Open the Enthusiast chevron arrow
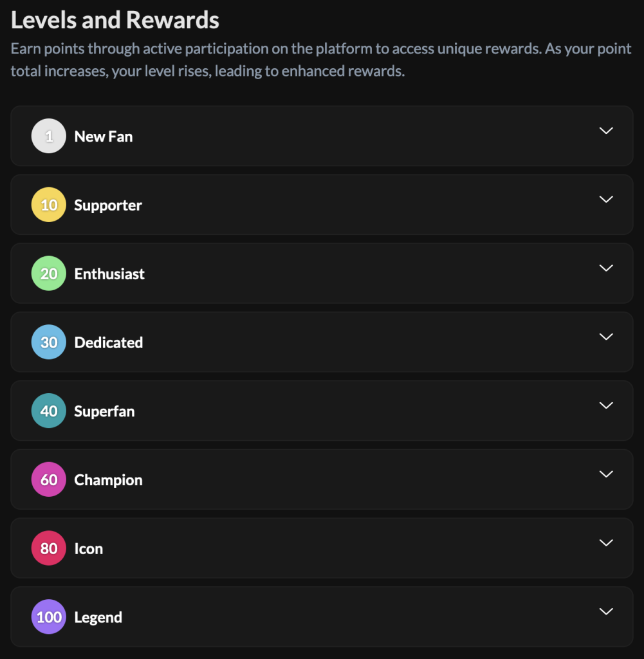Screen dimensions: 644x659 [x=606, y=268]
